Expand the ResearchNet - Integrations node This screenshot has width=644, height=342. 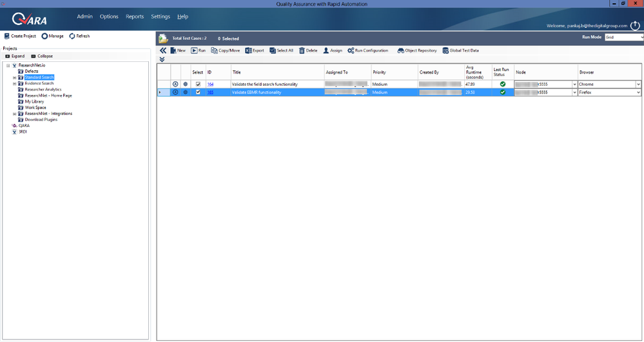(14, 114)
